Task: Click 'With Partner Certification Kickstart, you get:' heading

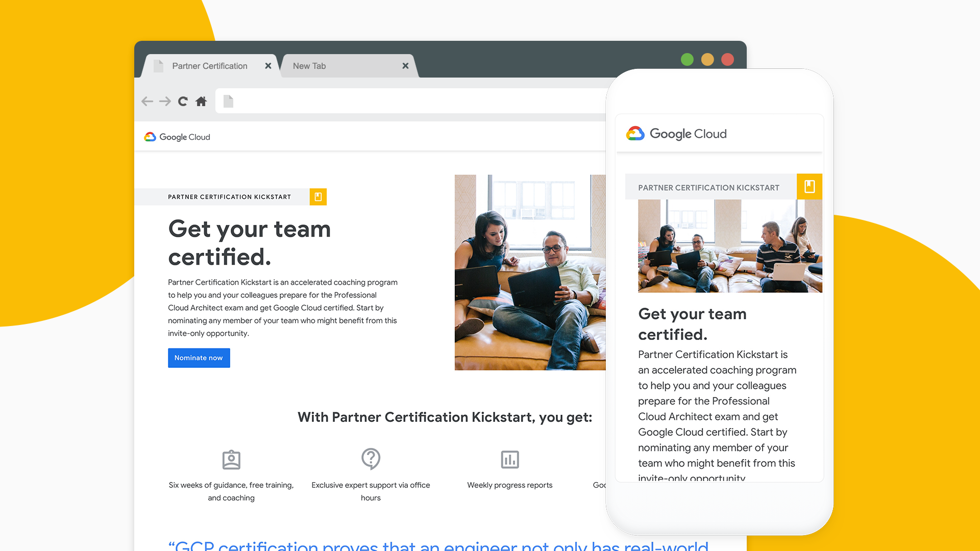Action: pyautogui.click(x=445, y=417)
